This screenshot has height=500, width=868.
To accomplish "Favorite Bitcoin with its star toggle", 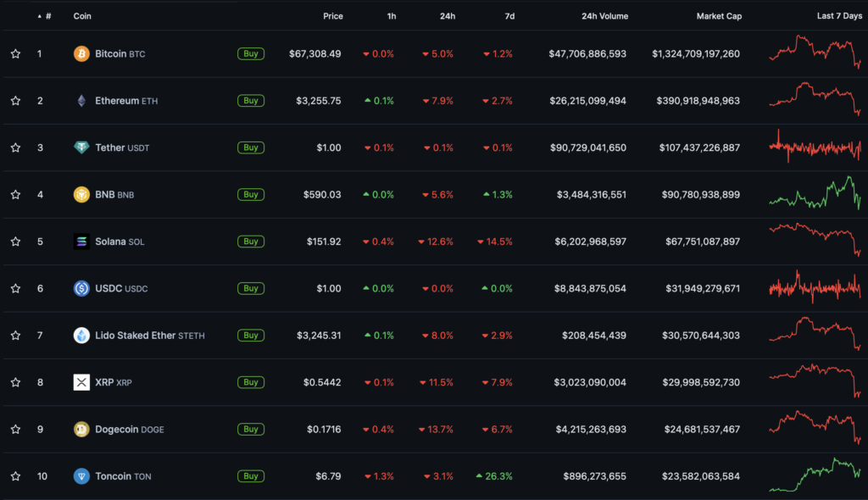I will (15, 54).
